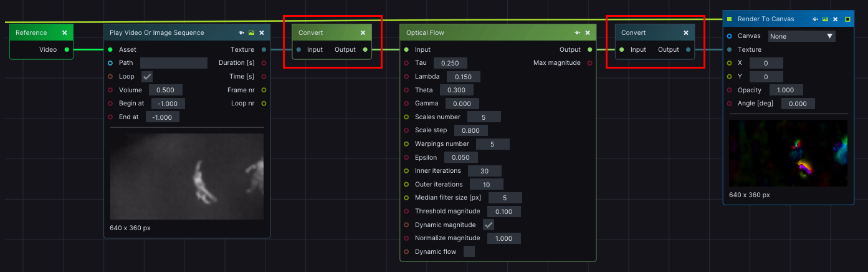Enable the Dynamic flow checkbox
Screen dimensions: 868x272
(469, 251)
